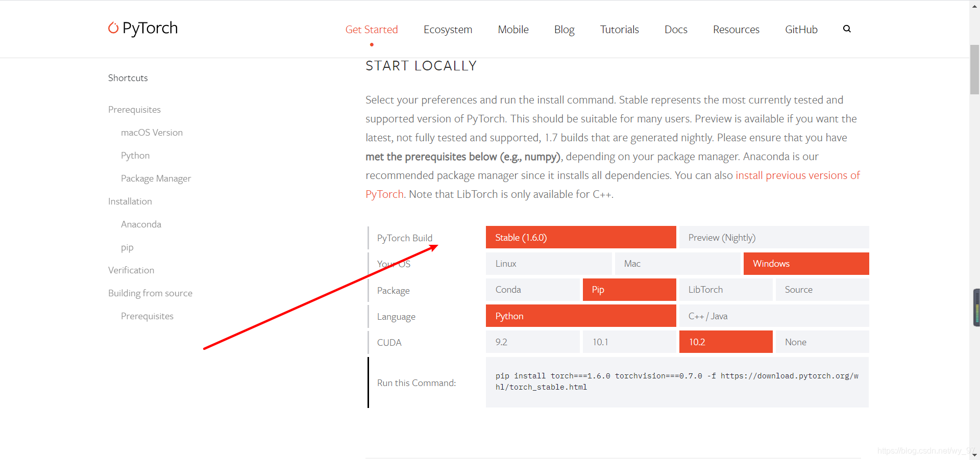The image size is (980, 460).
Task: Choose Mac as your OS
Action: pyautogui.click(x=677, y=264)
